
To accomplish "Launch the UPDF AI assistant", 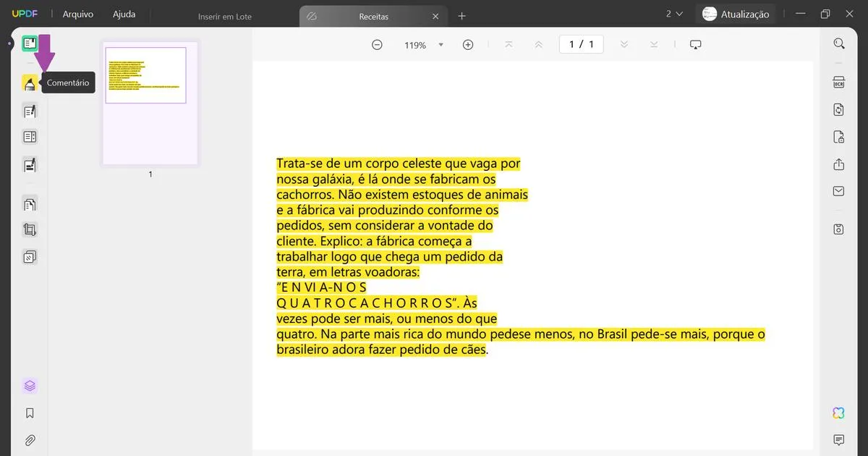I will pos(838,413).
